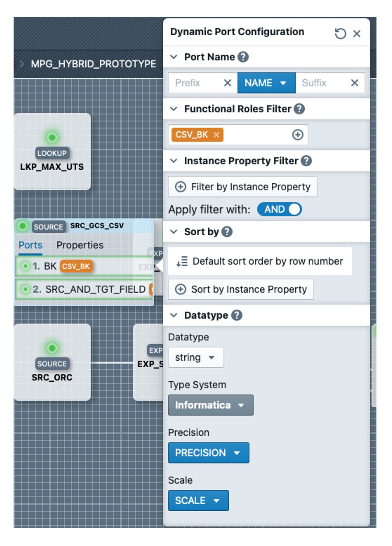Screen dimensions: 392x546
Task: Select the LKP_MAX_UTS lookup node
Action: [52, 151]
